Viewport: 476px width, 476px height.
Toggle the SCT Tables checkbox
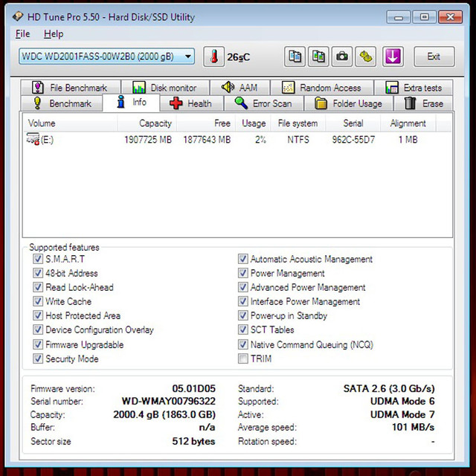[243, 329]
